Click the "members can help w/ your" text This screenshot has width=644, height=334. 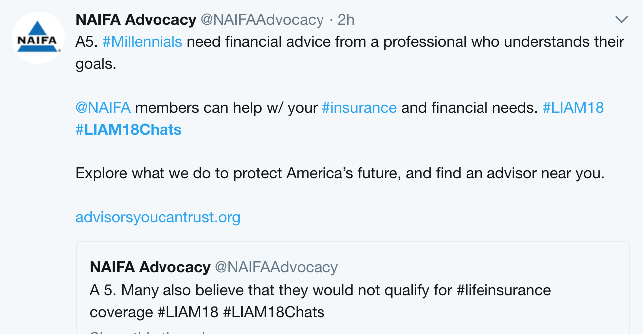226,107
